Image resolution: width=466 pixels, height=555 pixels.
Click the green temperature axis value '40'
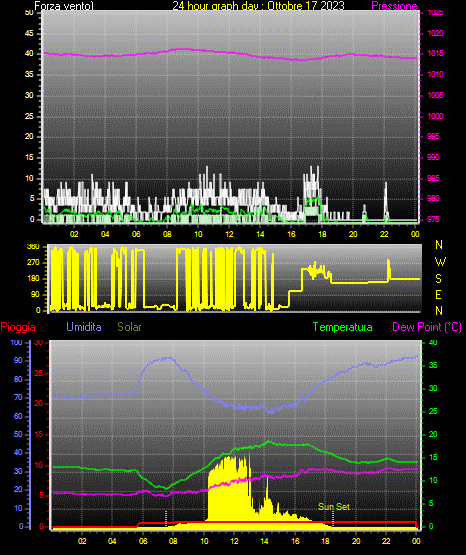click(433, 342)
